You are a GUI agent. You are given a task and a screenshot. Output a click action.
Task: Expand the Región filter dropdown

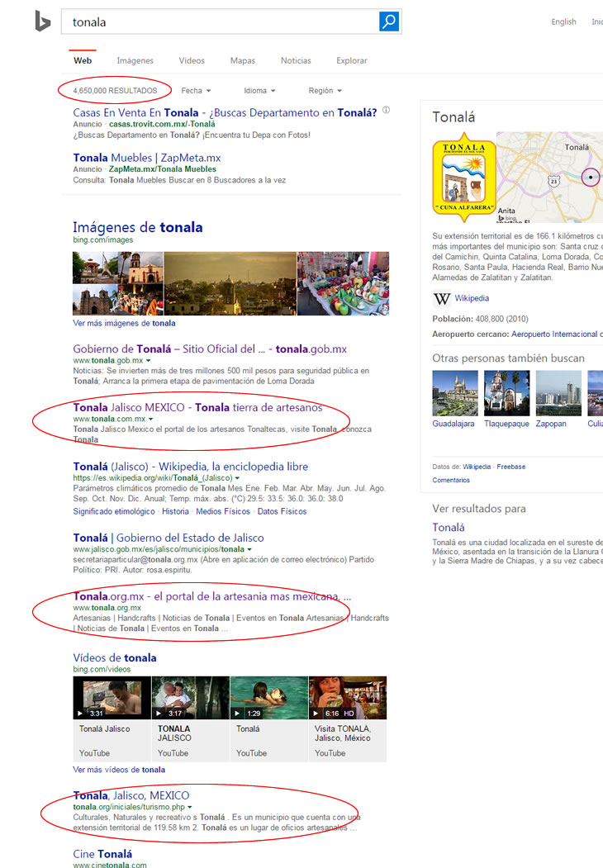[325, 91]
